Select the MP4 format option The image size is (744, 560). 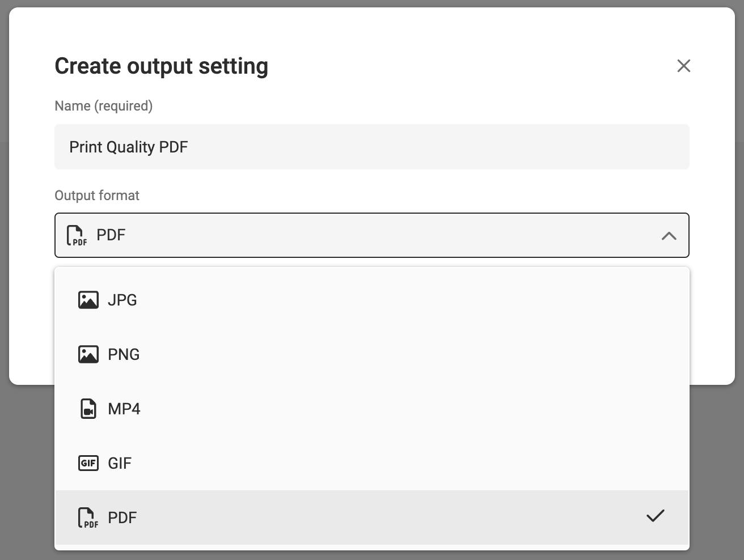click(x=372, y=409)
